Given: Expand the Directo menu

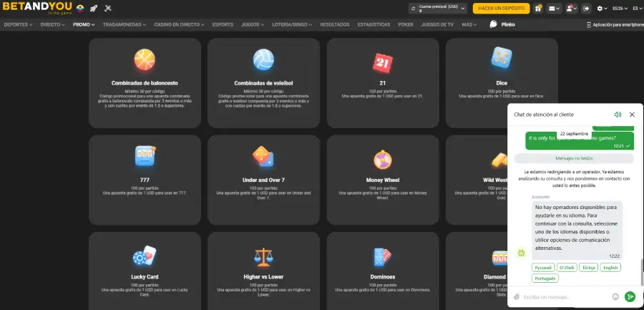Looking at the screenshot, I should point(52,24).
